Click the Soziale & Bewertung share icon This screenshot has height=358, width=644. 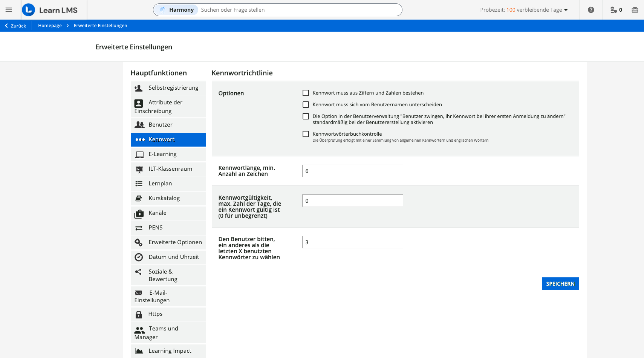coord(138,271)
